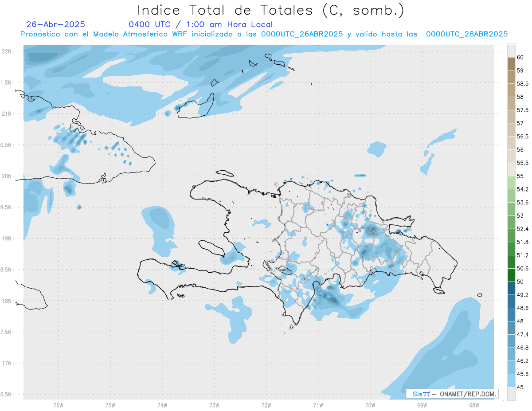Click the '52.4' colorbar value
This screenshot has width=532, height=411.
pyautogui.click(x=523, y=229)
